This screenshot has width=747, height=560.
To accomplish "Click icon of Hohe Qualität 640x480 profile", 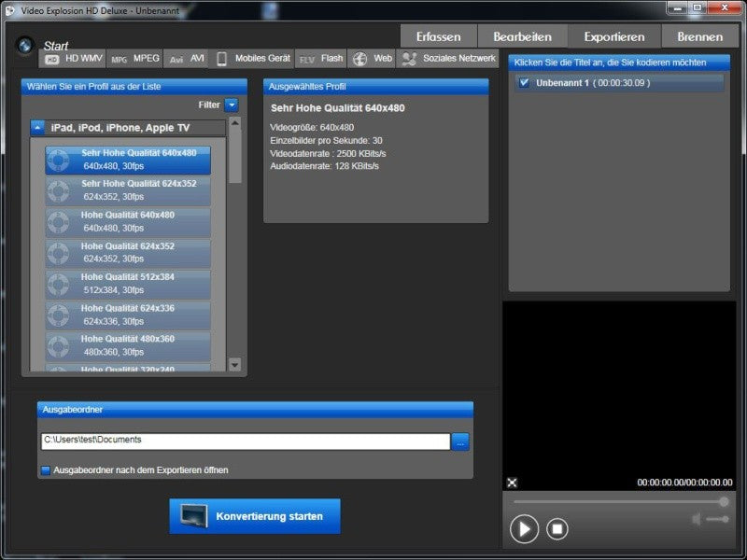I will [x=58, y=222].
